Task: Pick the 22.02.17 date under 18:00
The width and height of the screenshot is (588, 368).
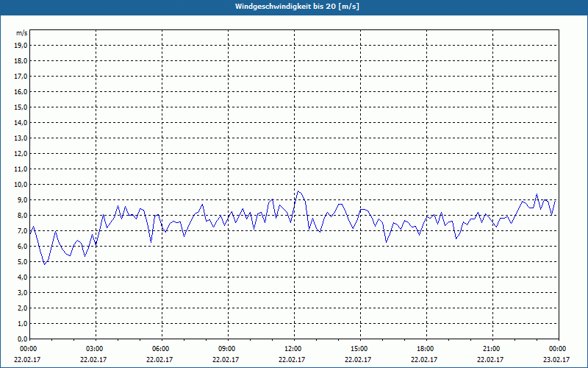Action: coord(424,359)
